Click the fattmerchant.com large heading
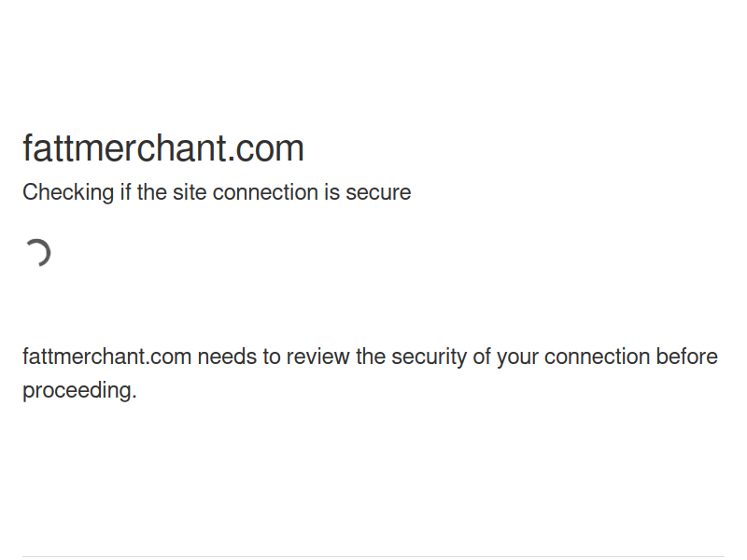747x560 pixels. tap(162, 148)
